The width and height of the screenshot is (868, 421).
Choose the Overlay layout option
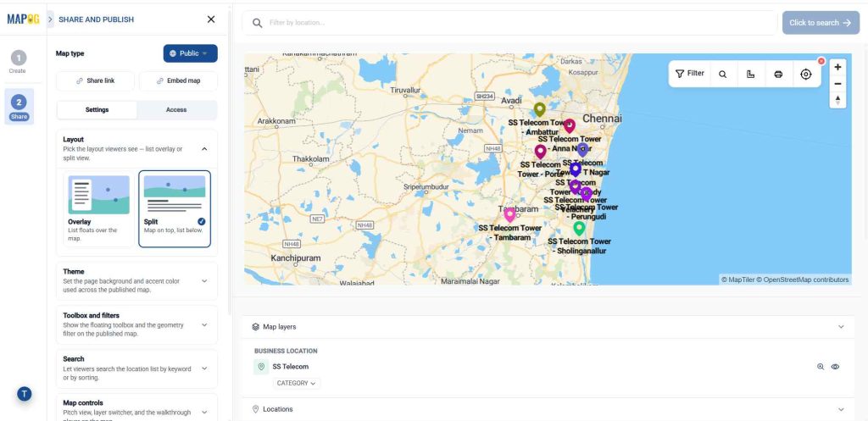(99, 208)
